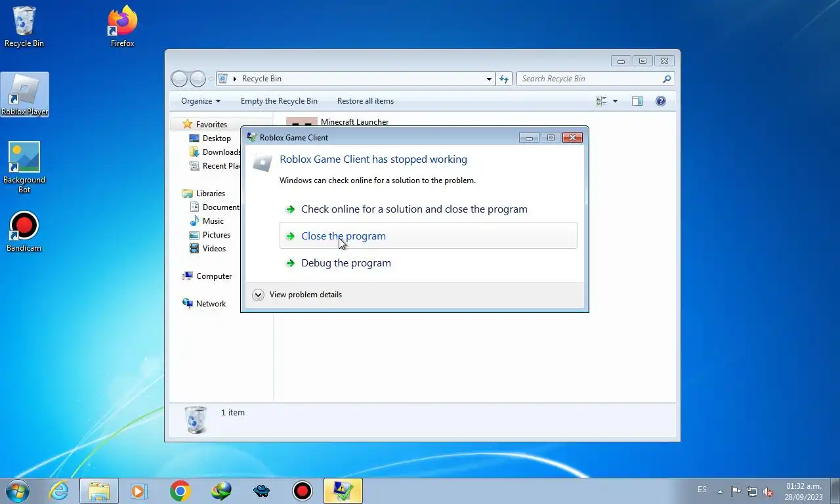
Task: Open Recent Places under Favorites
Action: [215, 166]
